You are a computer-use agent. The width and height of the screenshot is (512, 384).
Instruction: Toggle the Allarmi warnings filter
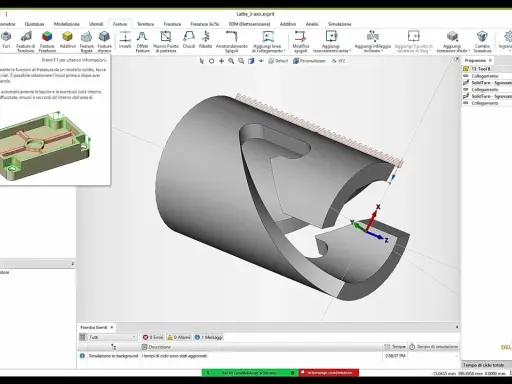(179, 337)
